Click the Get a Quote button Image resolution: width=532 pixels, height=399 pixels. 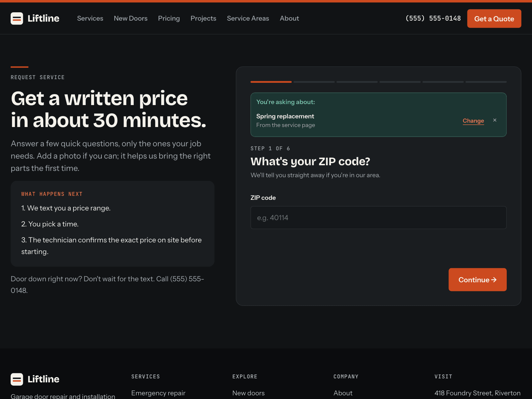tap(494, 19)
